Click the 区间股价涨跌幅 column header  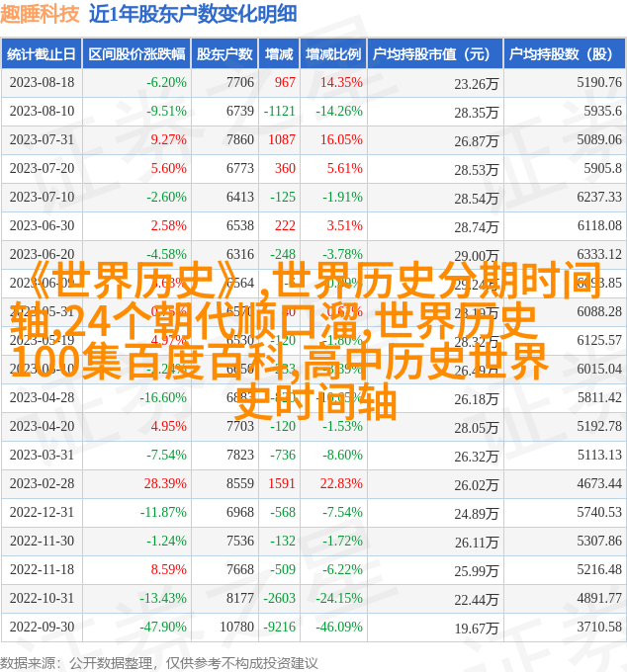(x=136, y=54)
